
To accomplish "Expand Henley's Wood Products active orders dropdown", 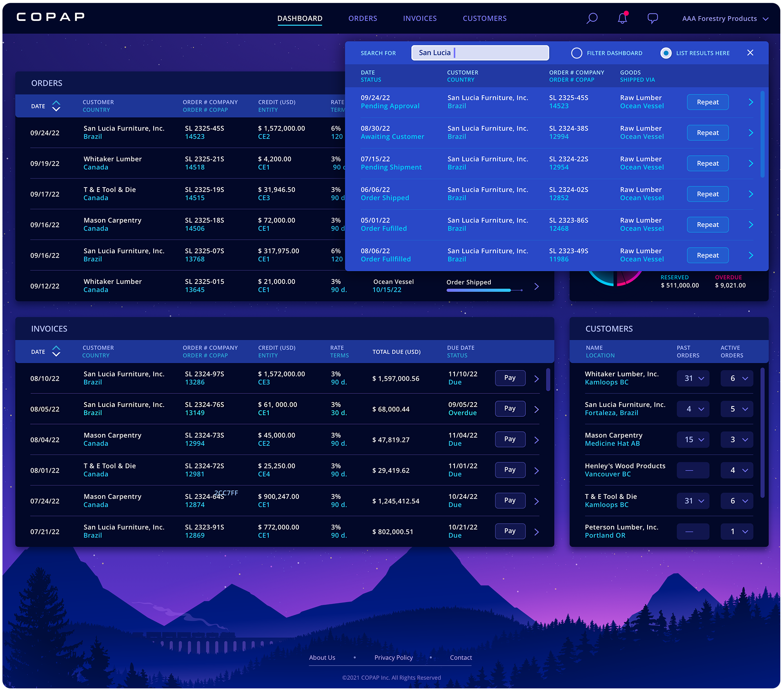I will pyautogui.click(x=737, y=470).
